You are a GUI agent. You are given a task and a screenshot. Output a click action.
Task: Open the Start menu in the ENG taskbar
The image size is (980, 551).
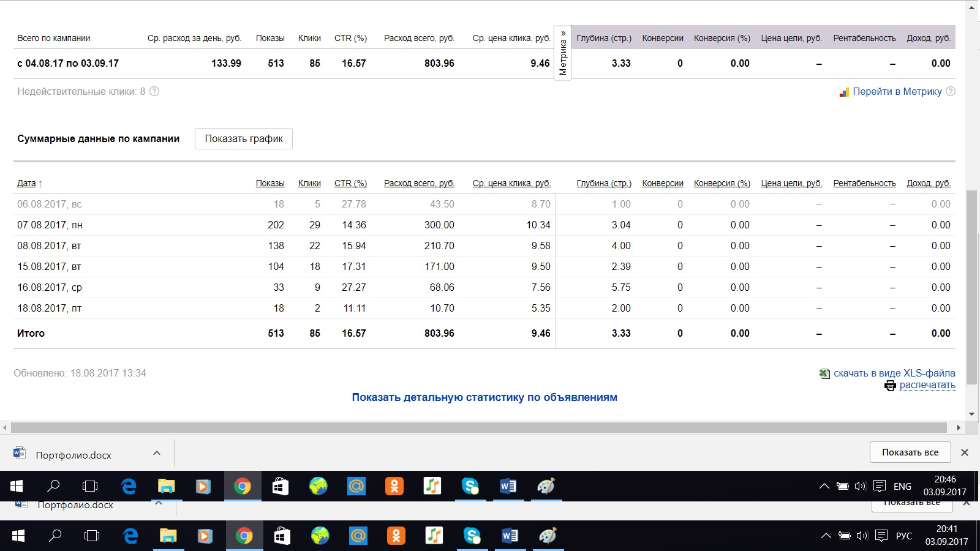pyautogui.click(x=17, y=486)
